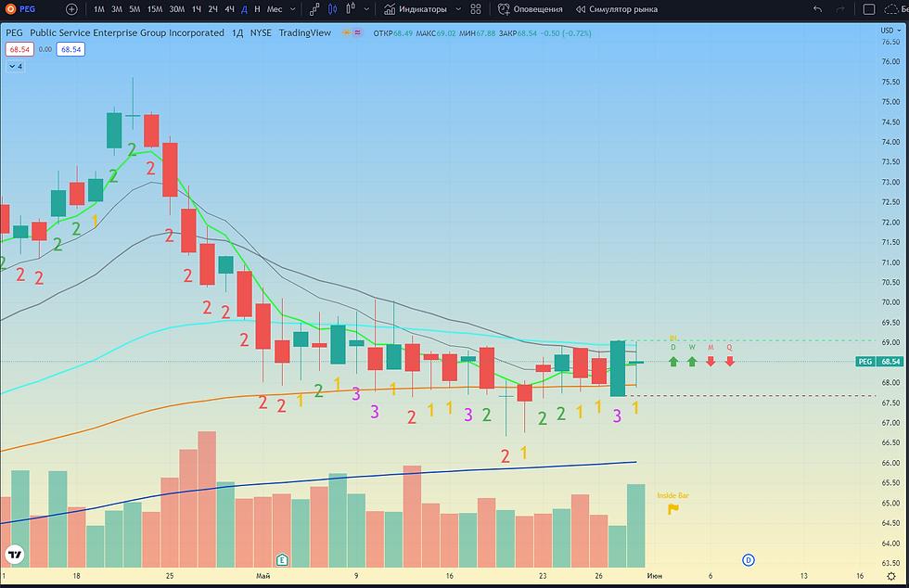909x588 pixels.
Task: Undo the last chart action
Action: pos(817,9)
